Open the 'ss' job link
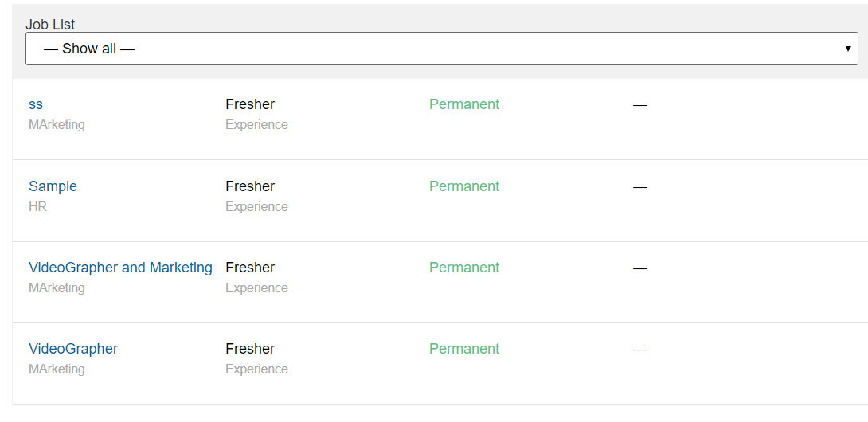 point(36,104)
